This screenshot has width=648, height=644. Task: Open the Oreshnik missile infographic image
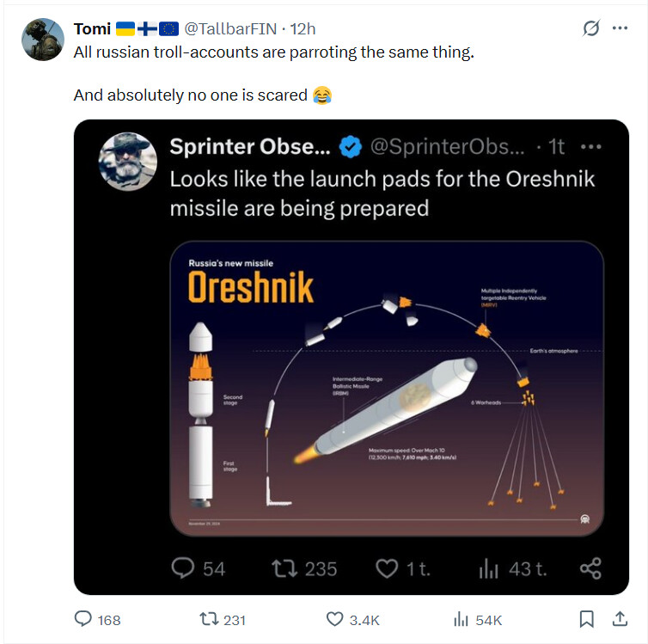coord(387,389)
